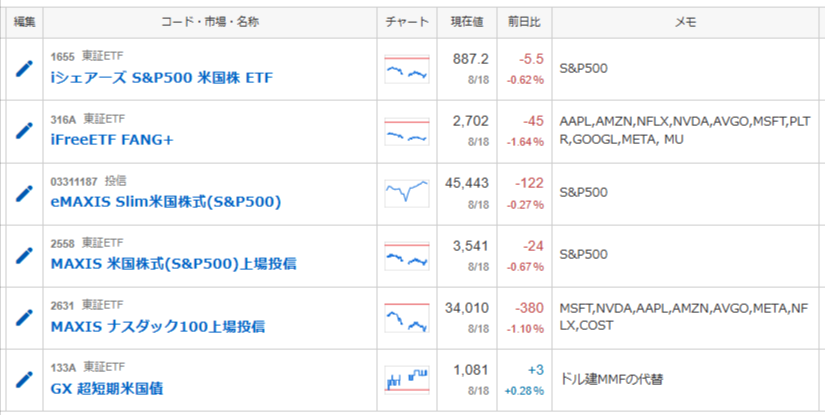Open the GX 超短期米国債 link
This screenshot has height=415, width=825.
tap(107, 389)
